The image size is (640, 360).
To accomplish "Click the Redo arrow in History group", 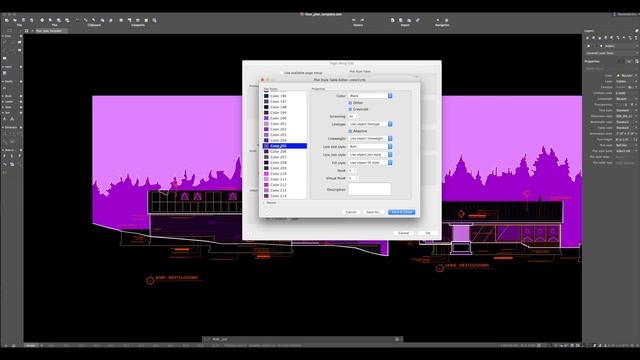I will coord(362,20).
